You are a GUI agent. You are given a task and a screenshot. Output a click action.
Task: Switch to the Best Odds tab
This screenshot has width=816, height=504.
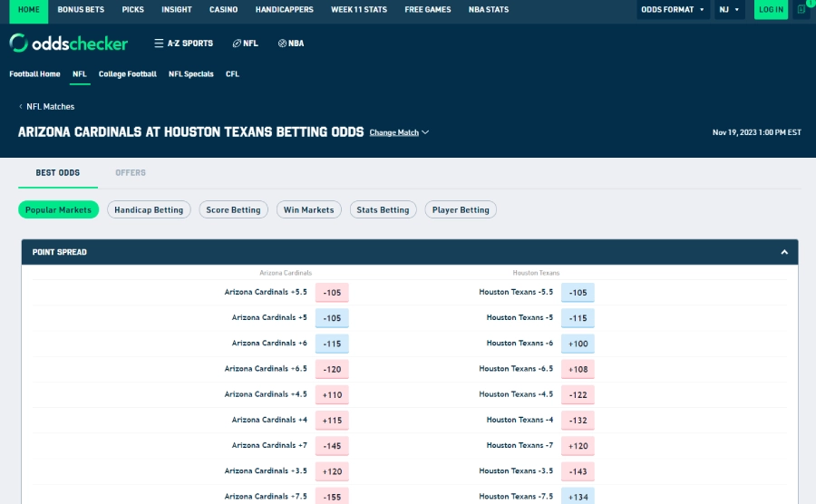(58, 172)
